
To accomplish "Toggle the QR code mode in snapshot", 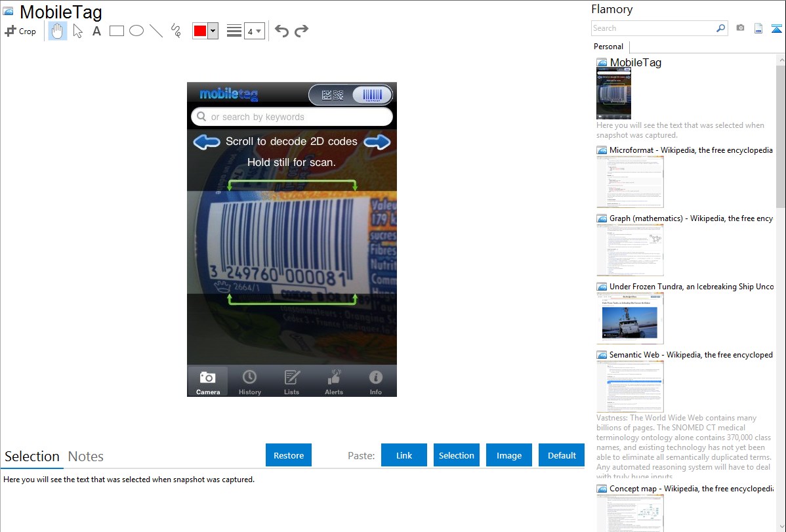I will click(x=333, y=95).
